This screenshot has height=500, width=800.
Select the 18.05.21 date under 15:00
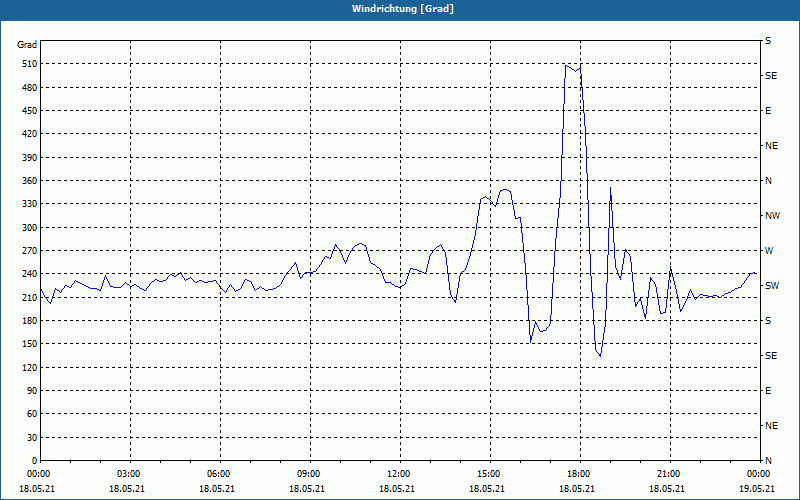[x=486, y=488]
